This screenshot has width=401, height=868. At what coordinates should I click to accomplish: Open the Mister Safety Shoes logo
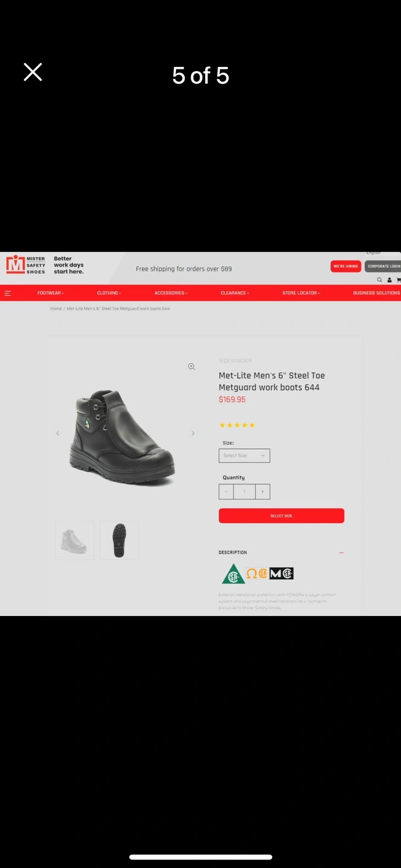[x=26, y=265]
